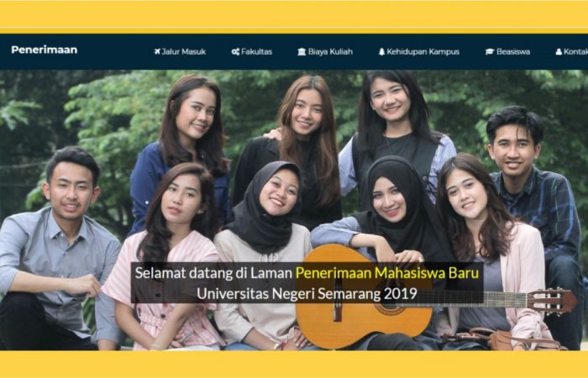
Task: Click the person icon beside Kontak
Action: tap(559, 52)
